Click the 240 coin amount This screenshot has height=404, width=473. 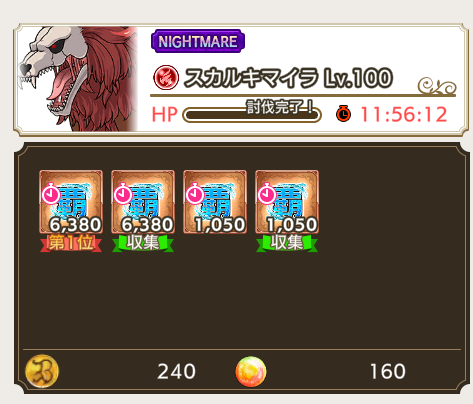[176, 371]
